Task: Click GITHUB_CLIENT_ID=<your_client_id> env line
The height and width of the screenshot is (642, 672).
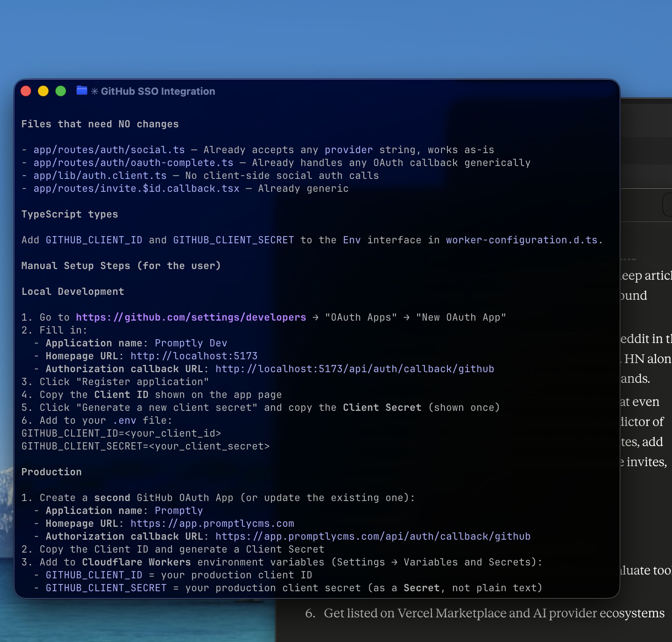Action: 121,433
